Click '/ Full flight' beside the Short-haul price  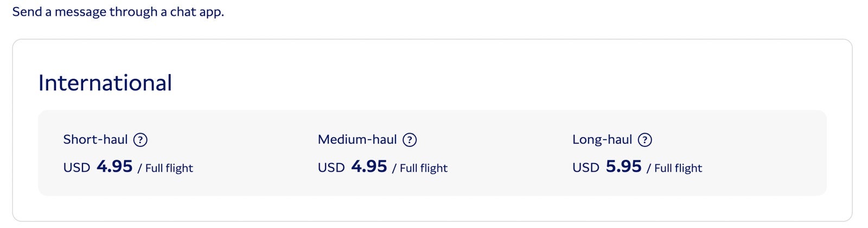165,168
